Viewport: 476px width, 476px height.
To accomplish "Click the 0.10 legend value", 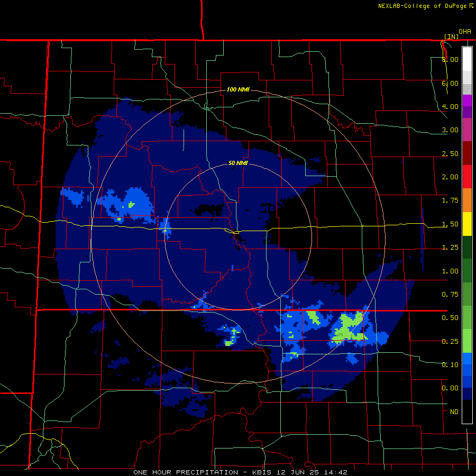I will coord(450,364).
